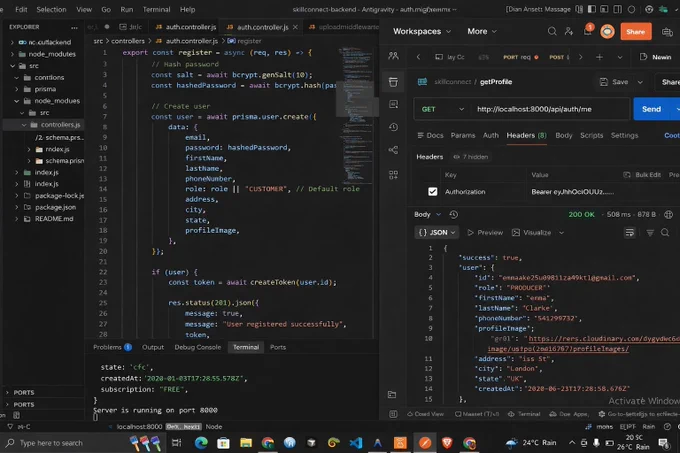
Task: Click Bulk Edit for headers
Action: point(642,175)
